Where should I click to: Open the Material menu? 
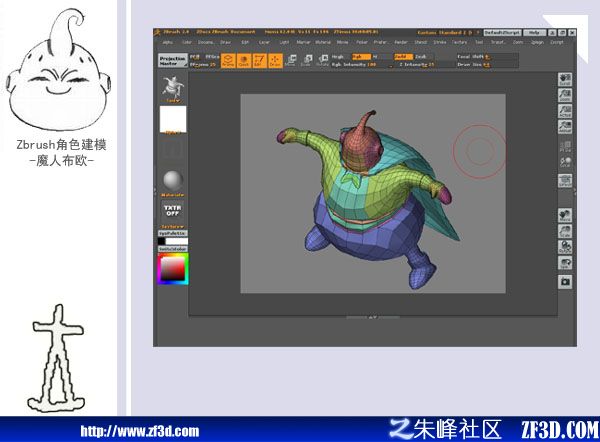(x=323, y=42)
